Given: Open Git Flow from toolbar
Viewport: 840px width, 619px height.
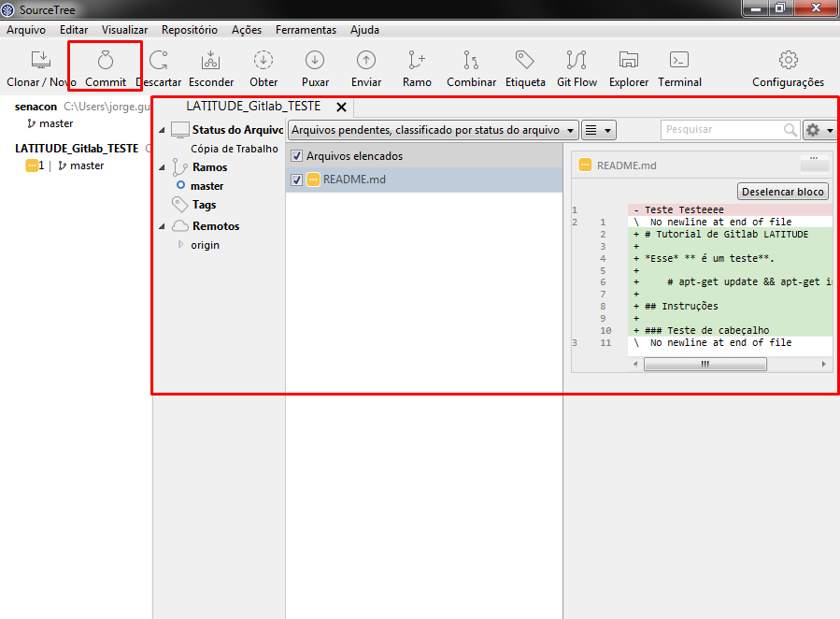Looking at the screenshot, I should coord(577,62).
